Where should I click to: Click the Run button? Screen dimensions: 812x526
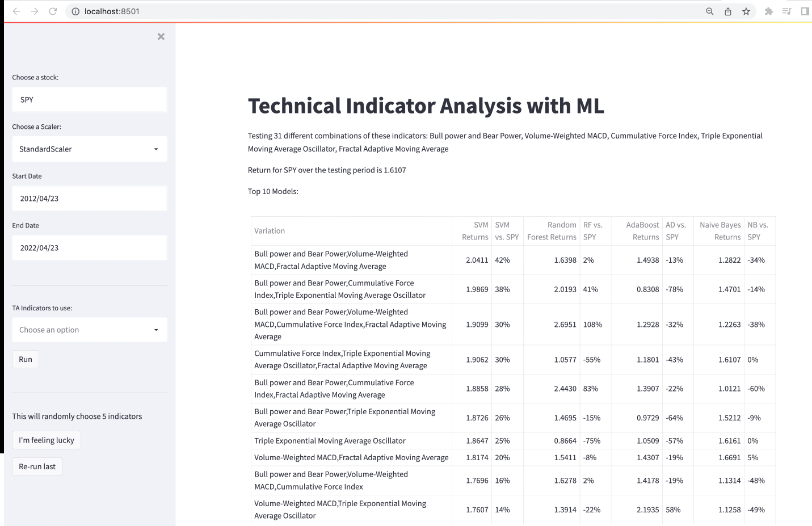tap(26, 359)
